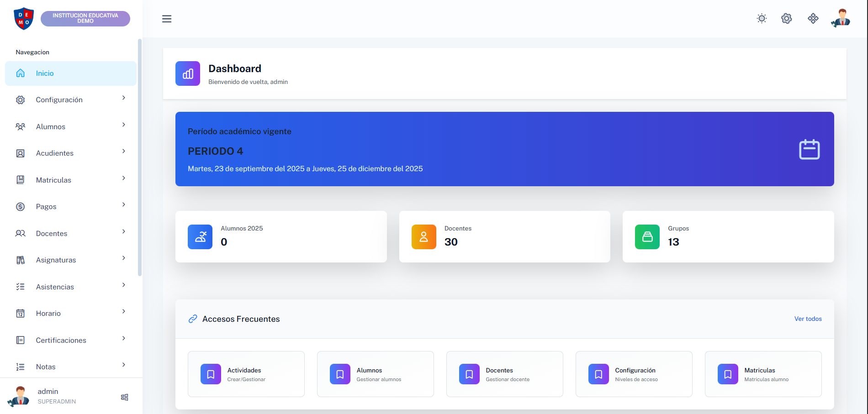Click the sidebar vertical scrollbar

tap(140, 157)
